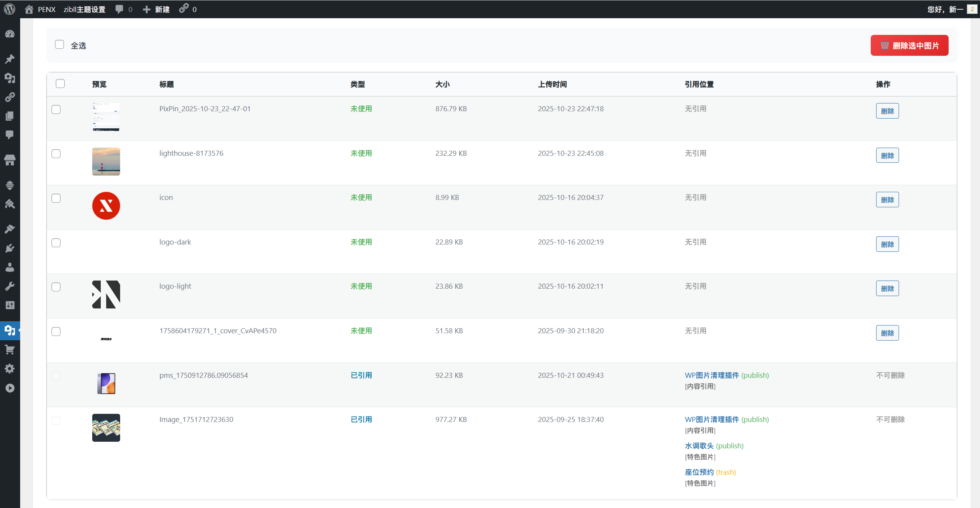Toggle the table header checkbox
Image resolution: width=980 pixels, height=508 pixels.
coord(60,84)
